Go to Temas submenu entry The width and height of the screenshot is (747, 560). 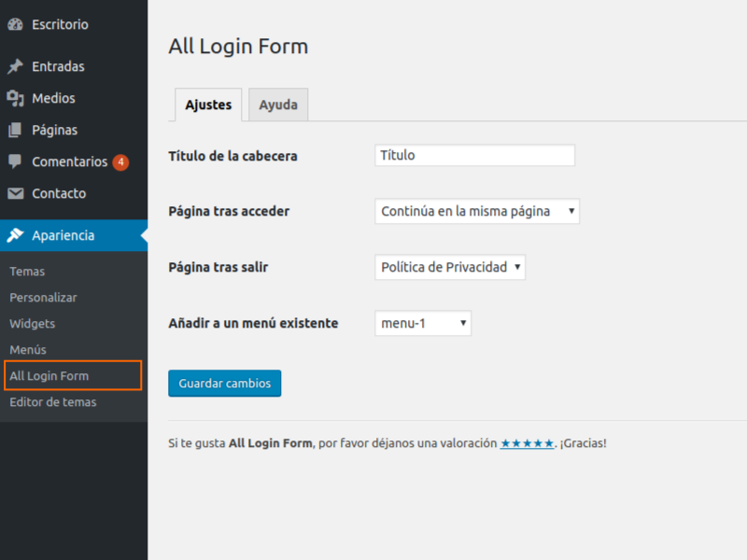click(x=27, y=272)
